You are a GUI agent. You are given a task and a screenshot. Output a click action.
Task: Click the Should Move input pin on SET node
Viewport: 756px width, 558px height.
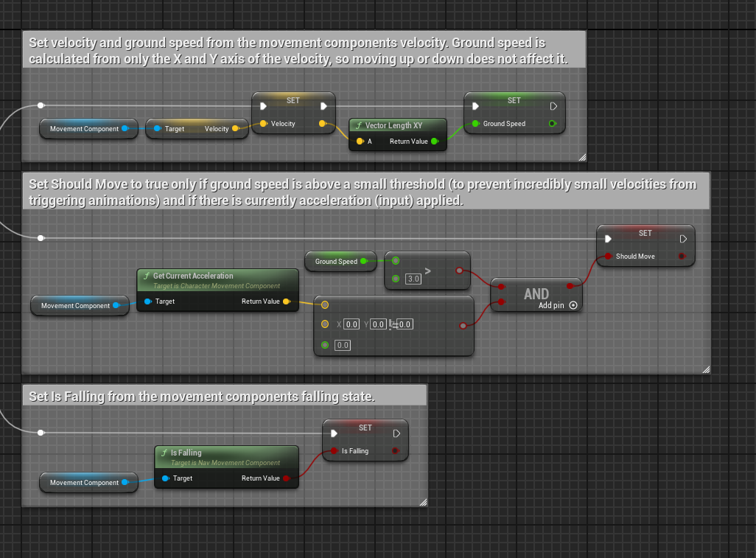pyautogui.click(x=608, y=257)
